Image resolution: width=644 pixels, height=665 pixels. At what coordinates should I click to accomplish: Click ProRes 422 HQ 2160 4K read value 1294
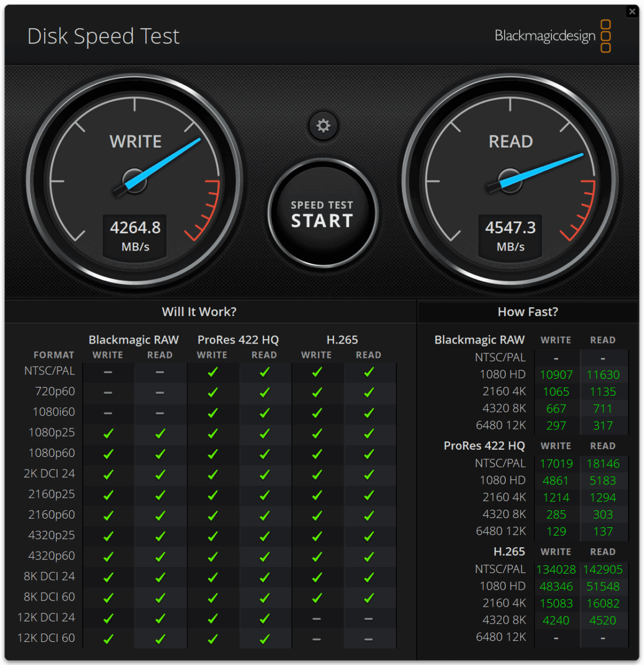pos(603,498)
